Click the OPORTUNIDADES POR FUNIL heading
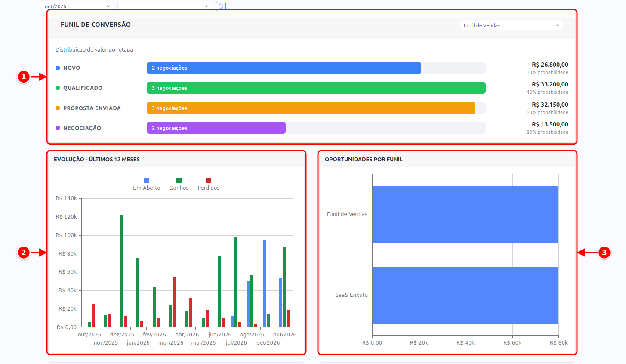The image size is (626, 364). (364, 160)
